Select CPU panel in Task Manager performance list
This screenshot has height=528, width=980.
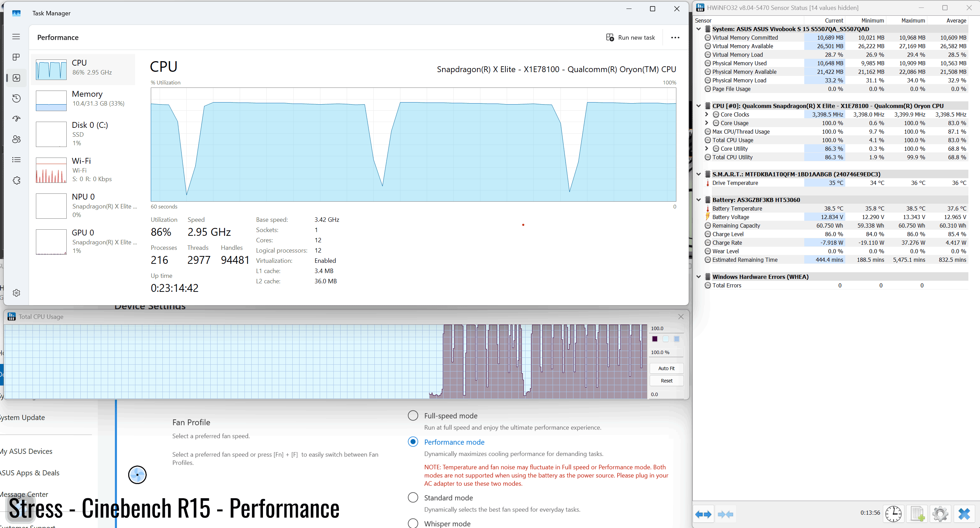point(84,70)
